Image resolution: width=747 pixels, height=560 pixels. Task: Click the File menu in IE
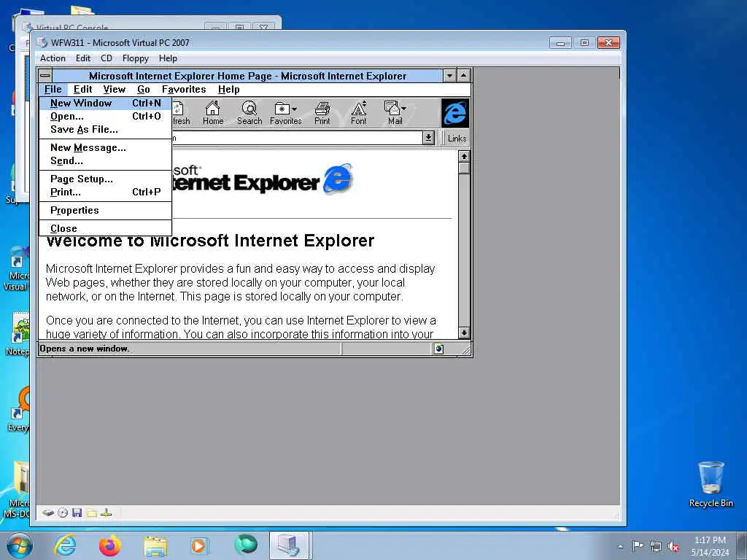click(x=53, y=90)
